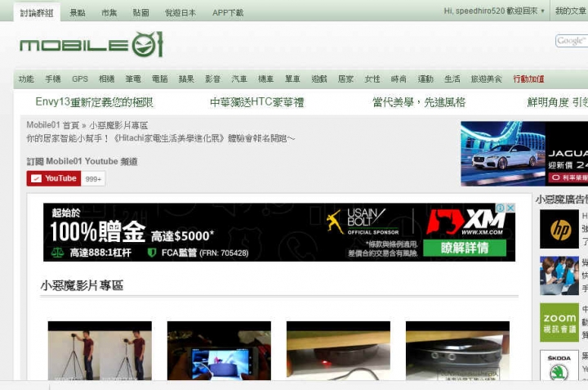Open the 汽車 category
The height and width of the screenshot is (390, 588).
[x=239, y=78]
